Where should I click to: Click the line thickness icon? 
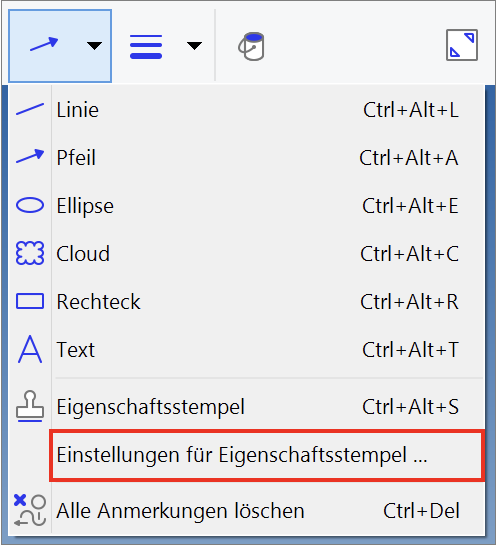(146, 46)
